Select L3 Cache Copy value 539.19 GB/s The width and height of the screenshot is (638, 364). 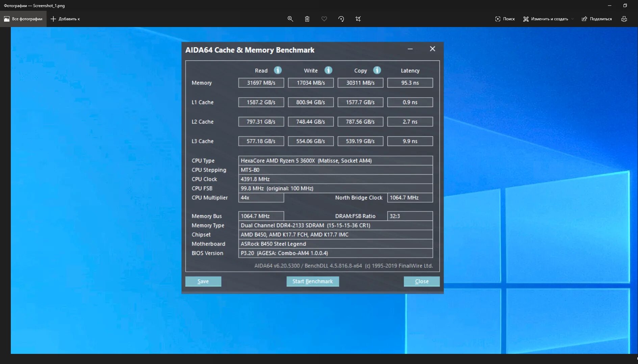click(x=360, y=141)
